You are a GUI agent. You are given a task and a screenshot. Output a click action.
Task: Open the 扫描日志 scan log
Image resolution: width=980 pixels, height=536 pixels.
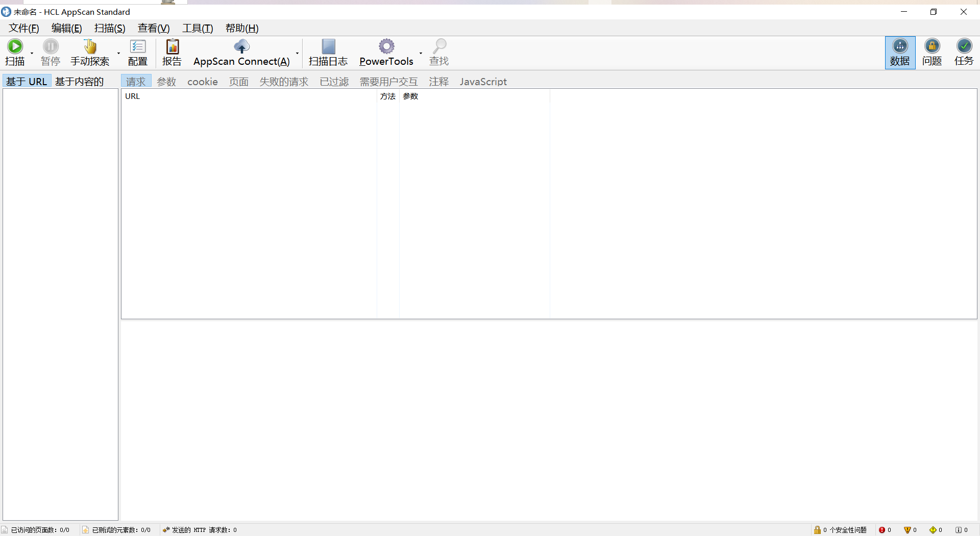point(328,53)
